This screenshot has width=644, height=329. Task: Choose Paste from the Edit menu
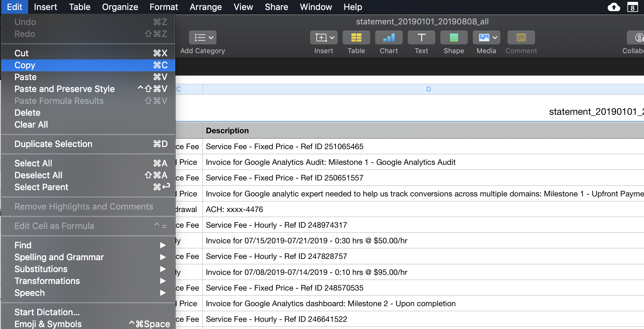point(88,77)
